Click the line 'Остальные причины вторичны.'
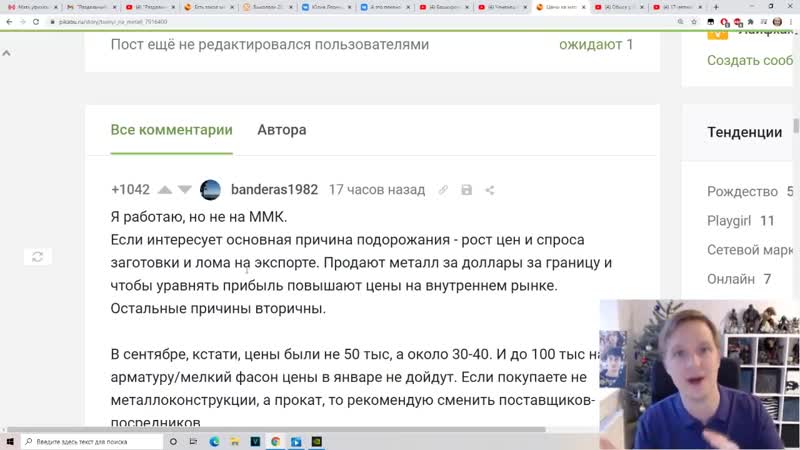 [x=218, y=309]
